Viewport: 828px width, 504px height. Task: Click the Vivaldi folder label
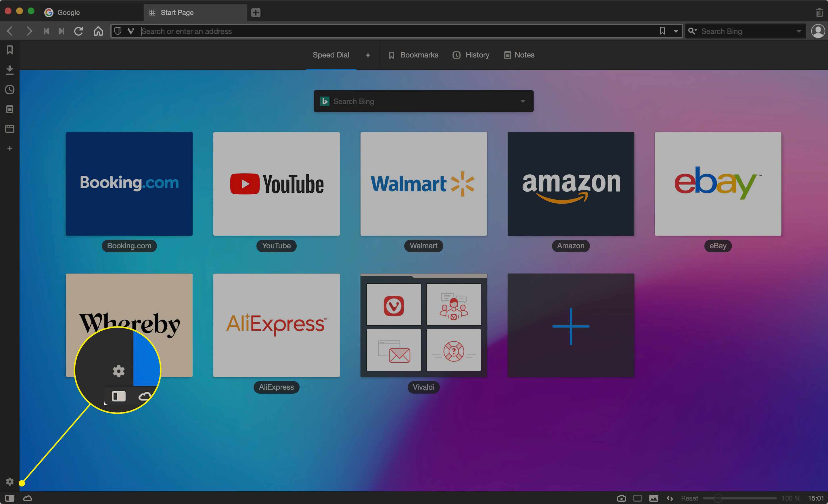click(x=423, y=387)
